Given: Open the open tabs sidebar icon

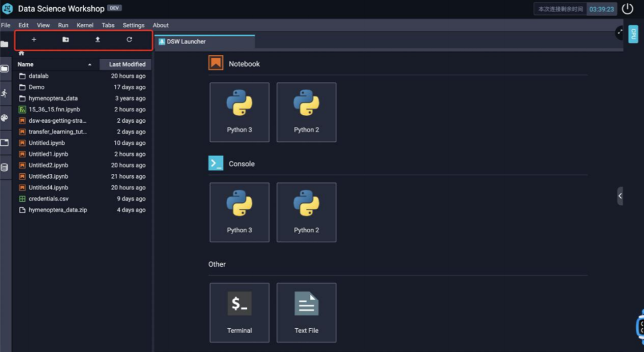Looking at the screenshot, I should 5,142.
